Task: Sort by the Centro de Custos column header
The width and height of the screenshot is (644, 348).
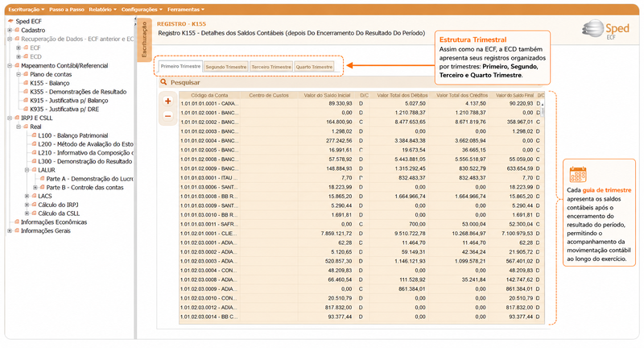Action: click(x=269, y=95)
